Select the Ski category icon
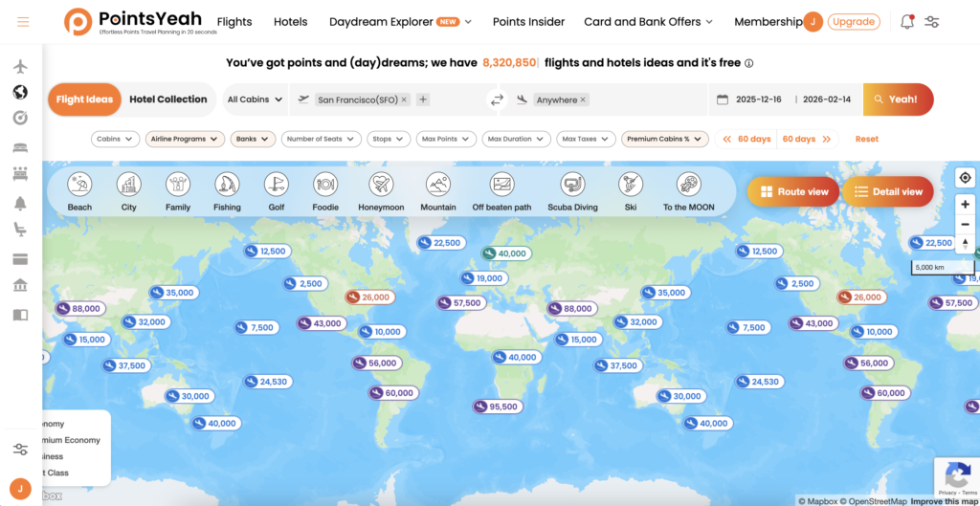This screenshot has width=980, height=506. pyautogui.click(x=631, y=185)
